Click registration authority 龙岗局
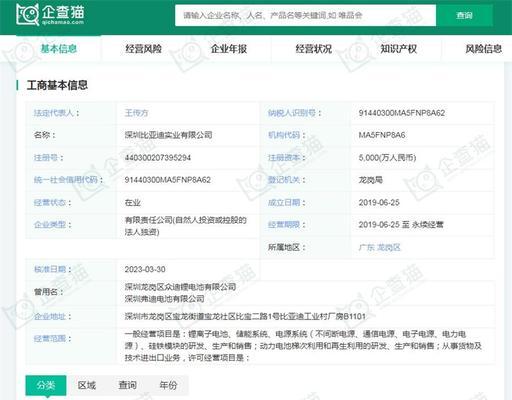 (x=370, y=180)
